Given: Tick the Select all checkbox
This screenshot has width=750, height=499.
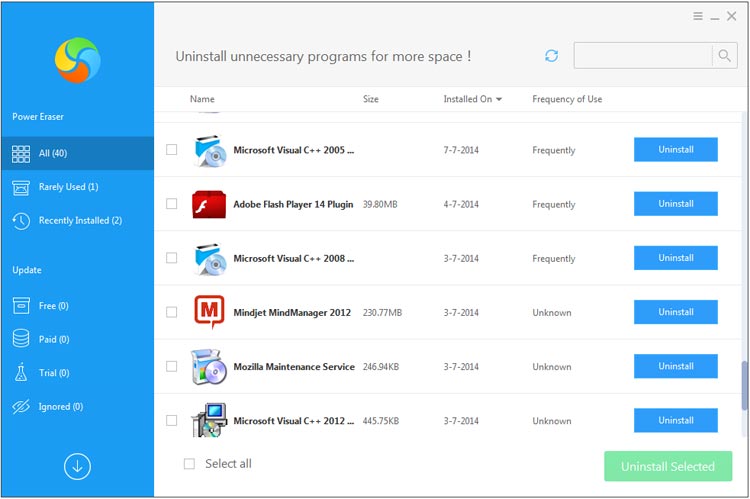Looking at the screenshot, I should pyautogui.click(x=189, y=464).
